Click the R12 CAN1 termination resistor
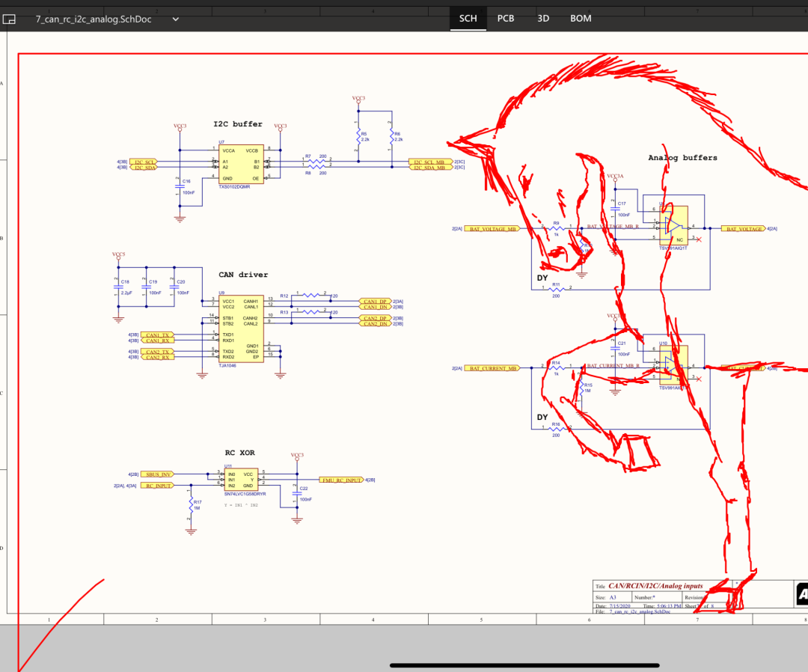 [311, 296]
